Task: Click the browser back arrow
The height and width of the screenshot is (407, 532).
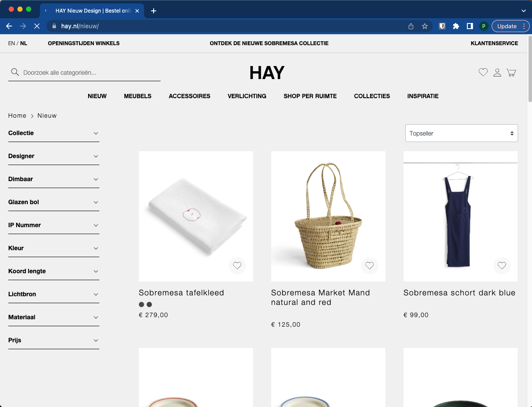Action: click(9, 26)
